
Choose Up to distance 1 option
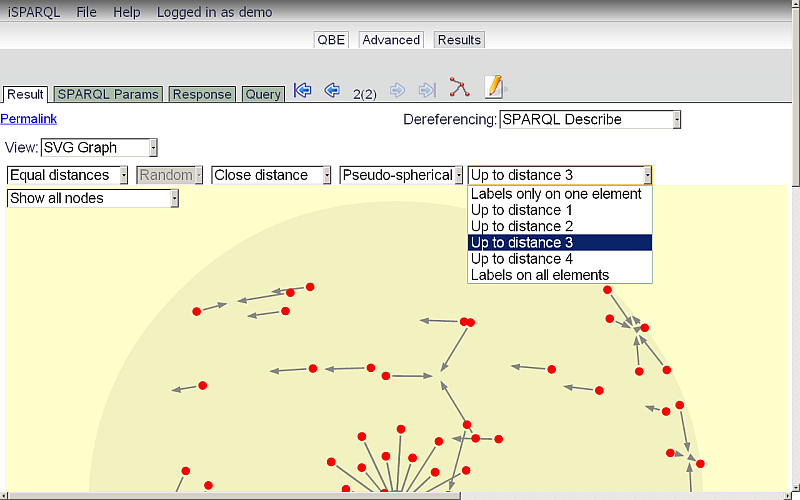[x=560, y=210]
